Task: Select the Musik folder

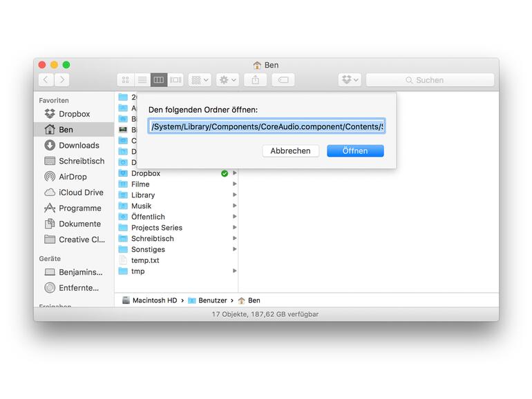Action: pyautogui.click(x=176, y=206)
